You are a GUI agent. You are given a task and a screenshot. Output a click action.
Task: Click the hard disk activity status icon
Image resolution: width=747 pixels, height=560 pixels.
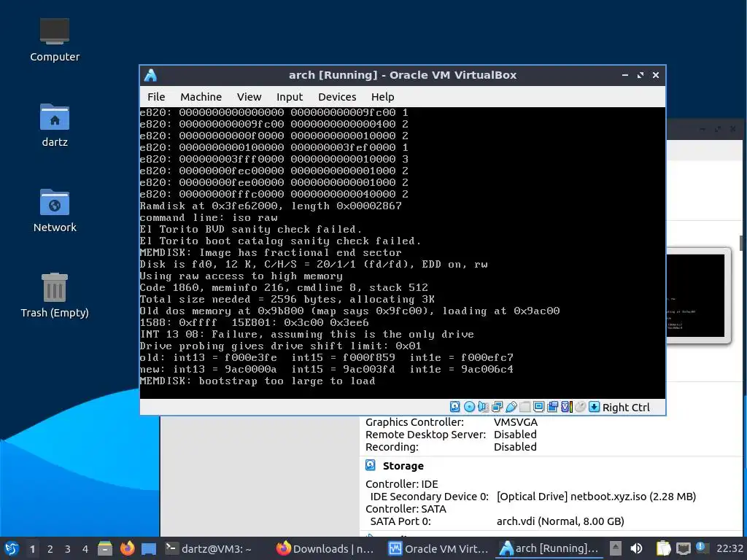455,407
